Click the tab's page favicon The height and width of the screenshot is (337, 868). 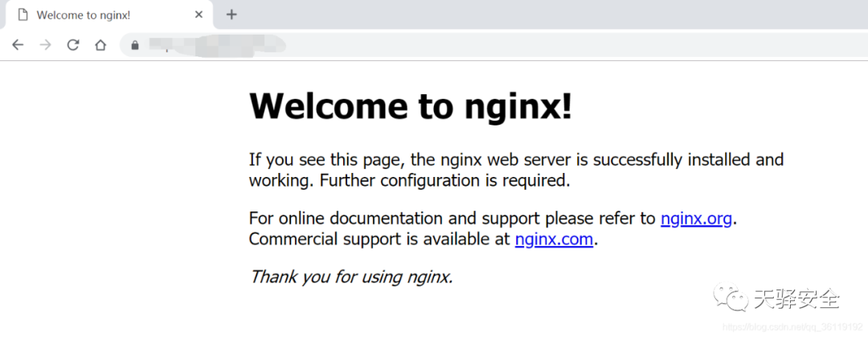click(x=23, y=15)
